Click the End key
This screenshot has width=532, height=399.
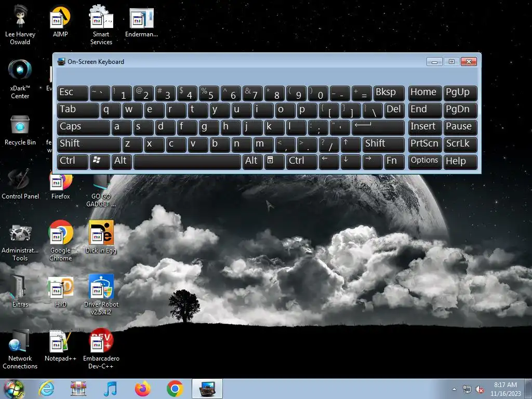(425, 111)
